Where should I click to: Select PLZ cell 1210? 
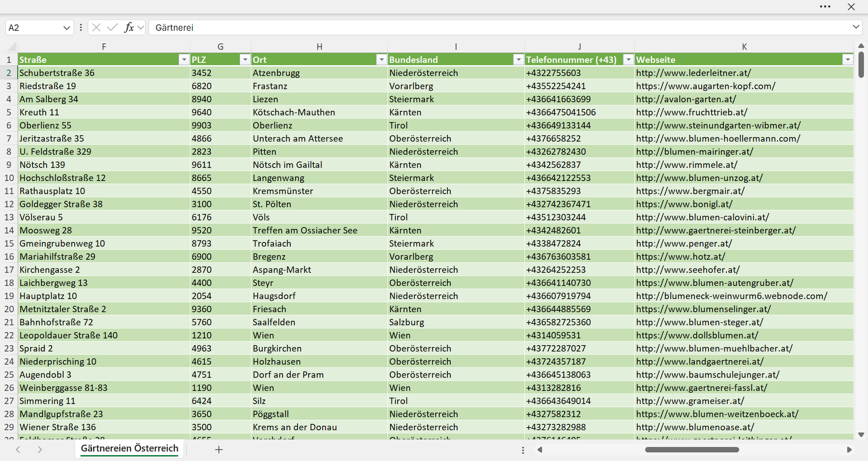(220, 335)
